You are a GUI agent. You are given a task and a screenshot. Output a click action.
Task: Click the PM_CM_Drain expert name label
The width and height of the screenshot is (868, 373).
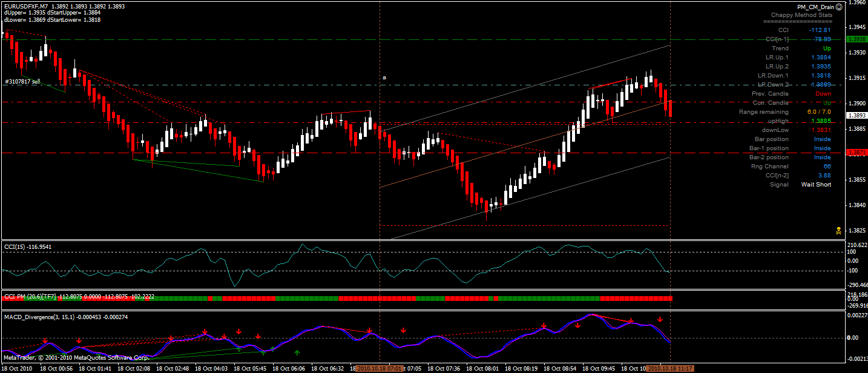tap(815, 7)
